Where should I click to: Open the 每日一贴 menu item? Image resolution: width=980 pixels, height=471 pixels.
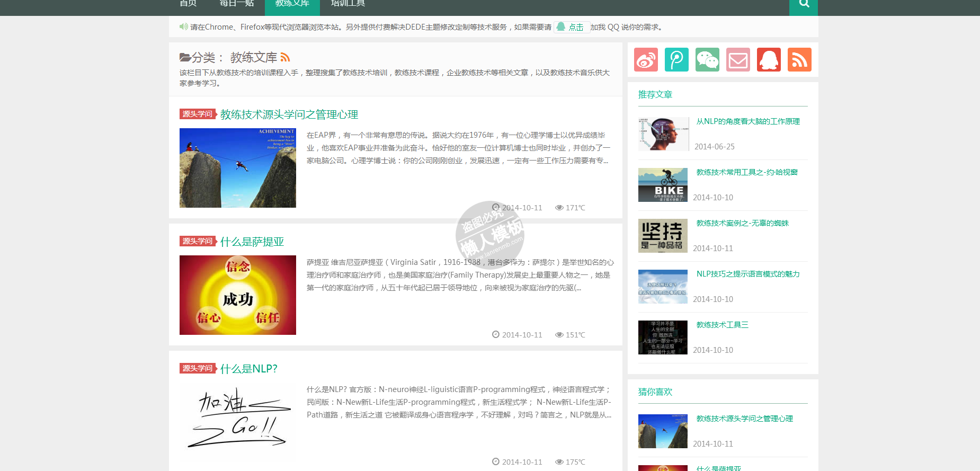pyautogui.click(x=237, y=4)
